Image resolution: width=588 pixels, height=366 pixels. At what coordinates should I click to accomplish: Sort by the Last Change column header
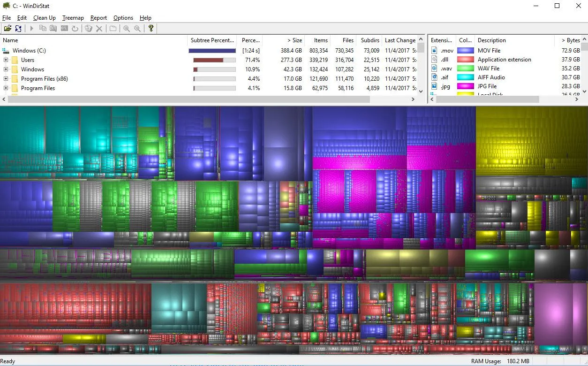(x=400, y=40)
